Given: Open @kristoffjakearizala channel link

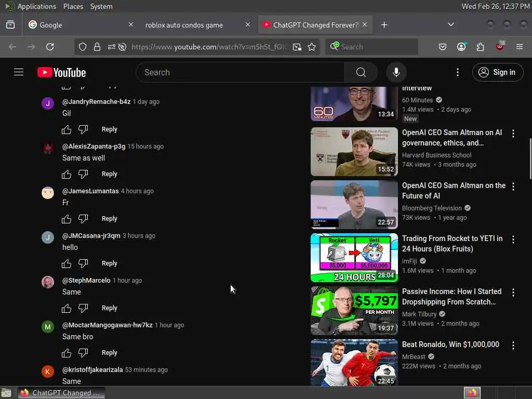Looking at the screenshot, I should pyautogui.click(x=92, y=370).
